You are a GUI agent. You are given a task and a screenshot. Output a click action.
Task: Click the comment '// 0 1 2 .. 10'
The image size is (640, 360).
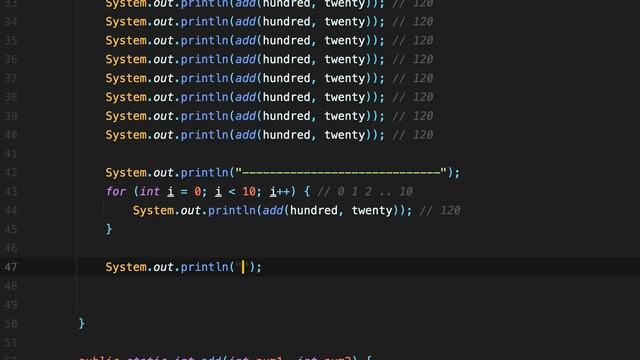365,191
